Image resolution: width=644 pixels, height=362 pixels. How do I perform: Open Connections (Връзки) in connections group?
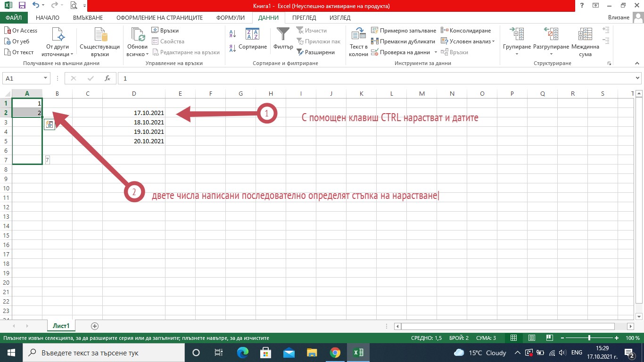point(165,30)
